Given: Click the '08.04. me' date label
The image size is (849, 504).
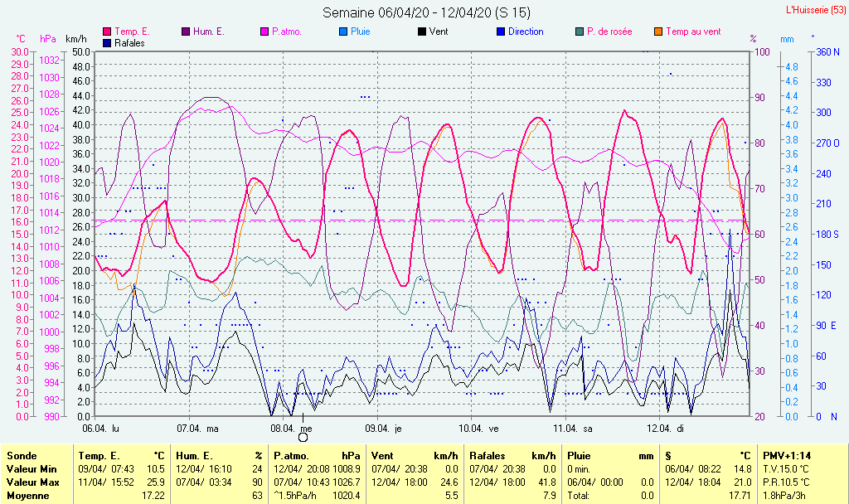Looking at the screenshot, I should pyautogui.click(x=291, y=429).
